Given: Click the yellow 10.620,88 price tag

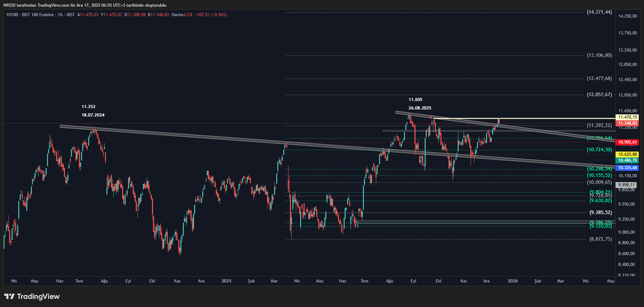Looking at the screenshot, I should pyautogui.click(x=627, y=154).
